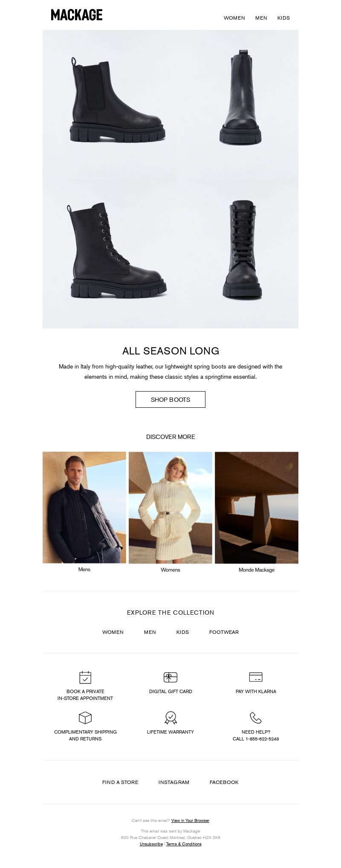Viewport: 341px width, 868px height.
Task: Open Men in the top navigation
Action: tap(261, 18)
